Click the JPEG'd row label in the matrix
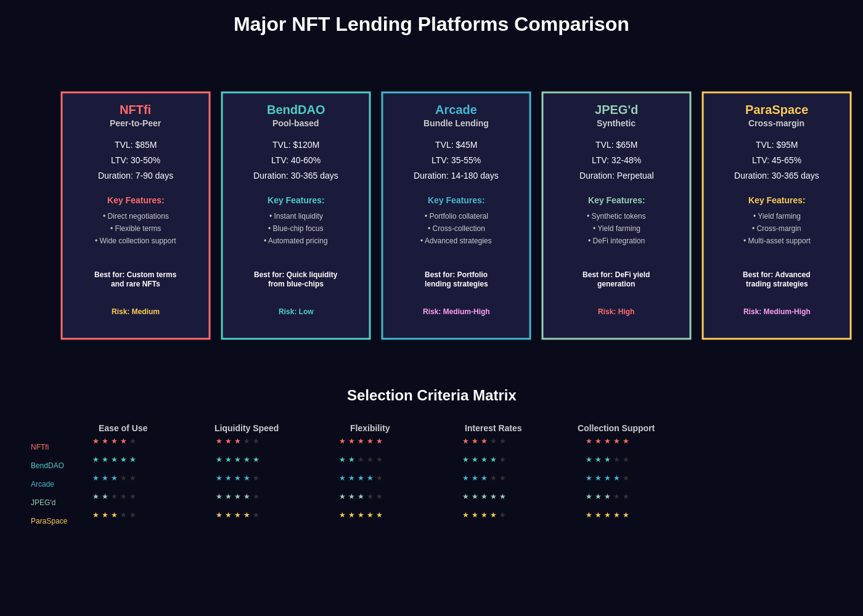 click(x=43, y=503)
